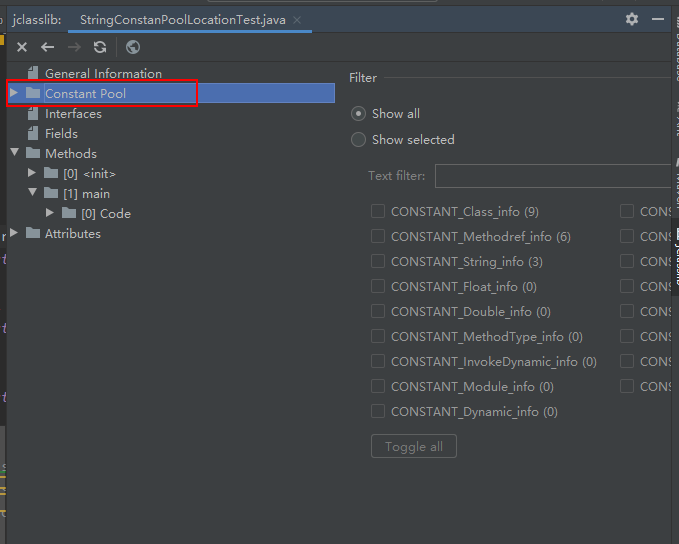
Task: Expand the [0] <init> method arrow
Action: [x=32, y=173]
